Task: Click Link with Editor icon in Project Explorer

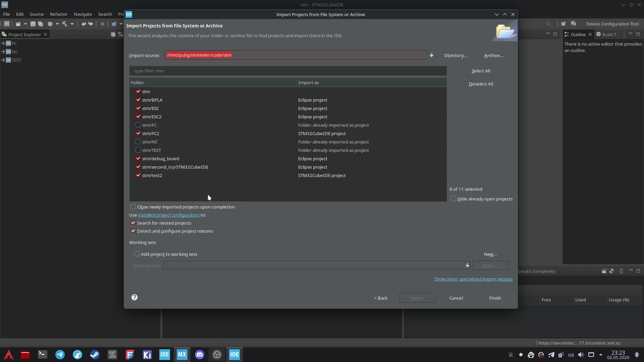Action: 120,34
